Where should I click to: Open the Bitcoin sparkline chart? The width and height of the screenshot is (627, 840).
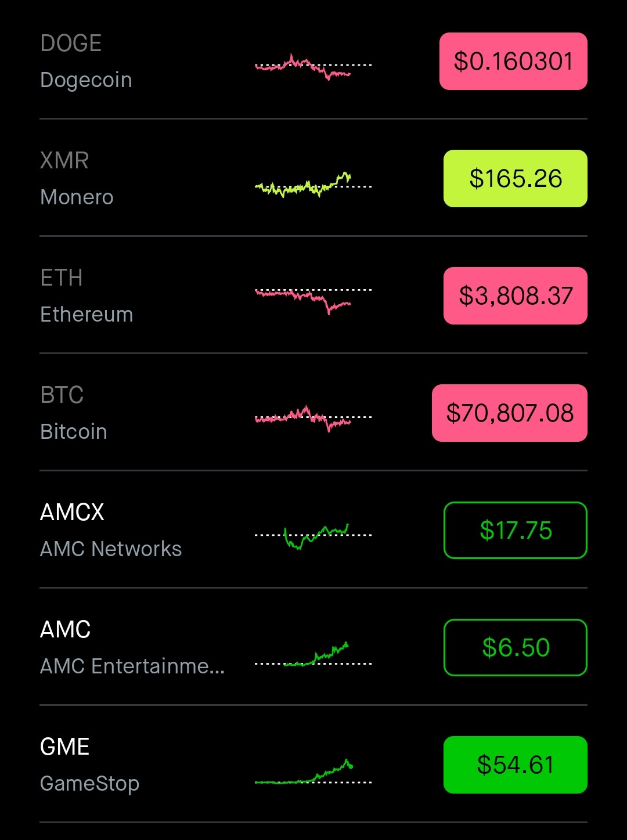[x=313, y=418]
